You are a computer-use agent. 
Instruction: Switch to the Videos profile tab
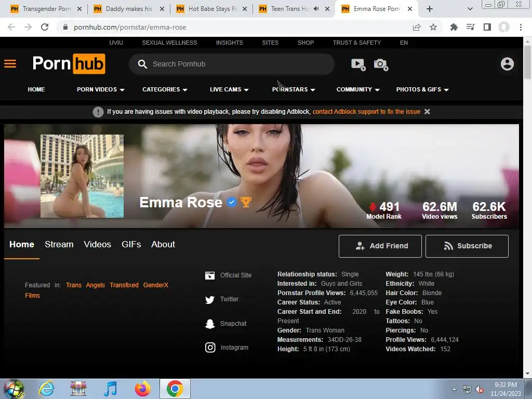click(x=97, y=244)
